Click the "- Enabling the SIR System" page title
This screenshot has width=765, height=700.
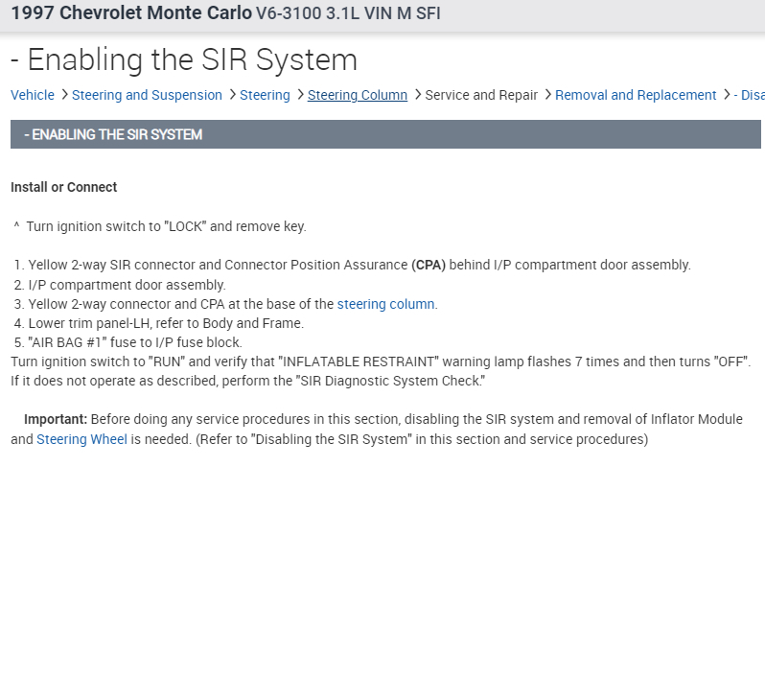click(x=184, y=59)
